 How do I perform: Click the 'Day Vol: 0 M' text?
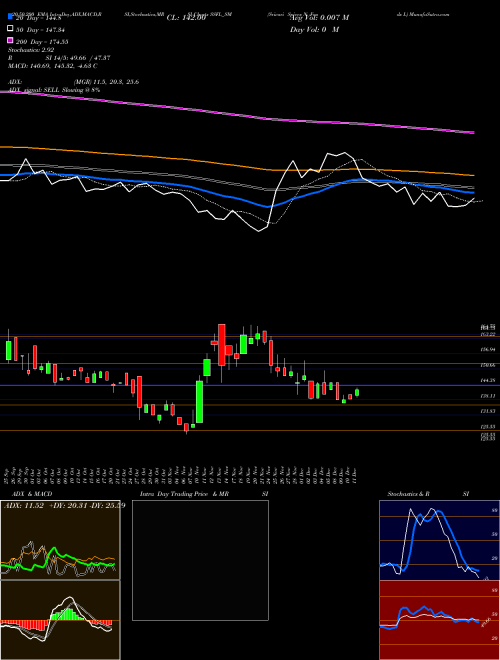(314, 30)
